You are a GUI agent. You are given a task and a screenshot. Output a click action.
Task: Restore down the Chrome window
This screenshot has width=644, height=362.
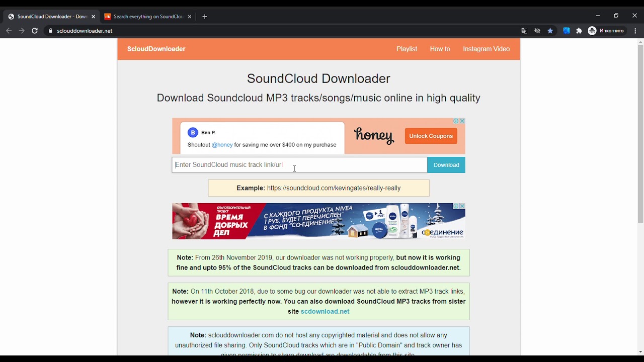[616, 16]
